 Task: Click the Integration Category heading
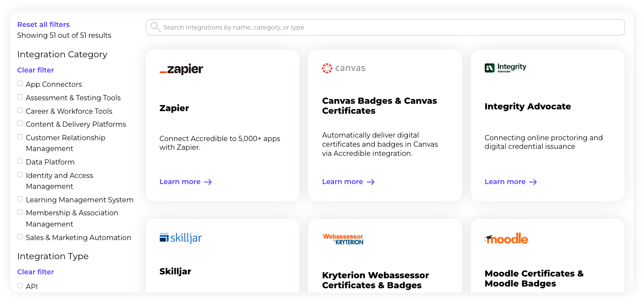tap(62, 54)
